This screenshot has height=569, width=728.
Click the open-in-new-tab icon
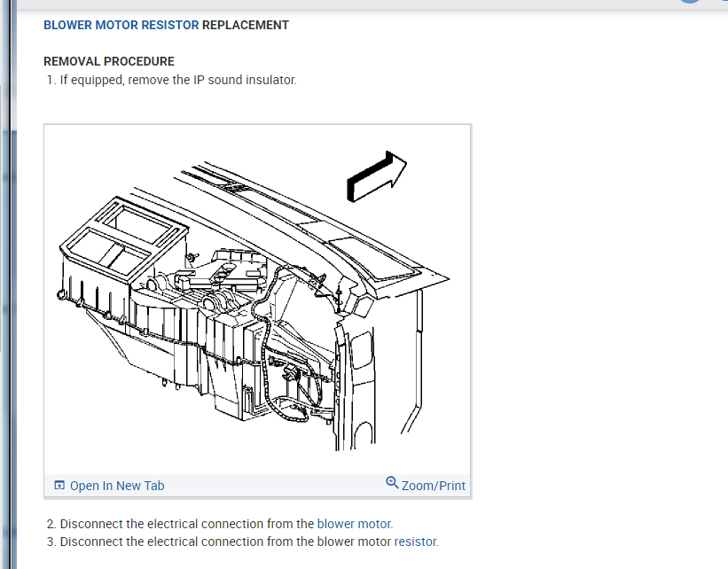pyautogui.click(x=59, y=486)
